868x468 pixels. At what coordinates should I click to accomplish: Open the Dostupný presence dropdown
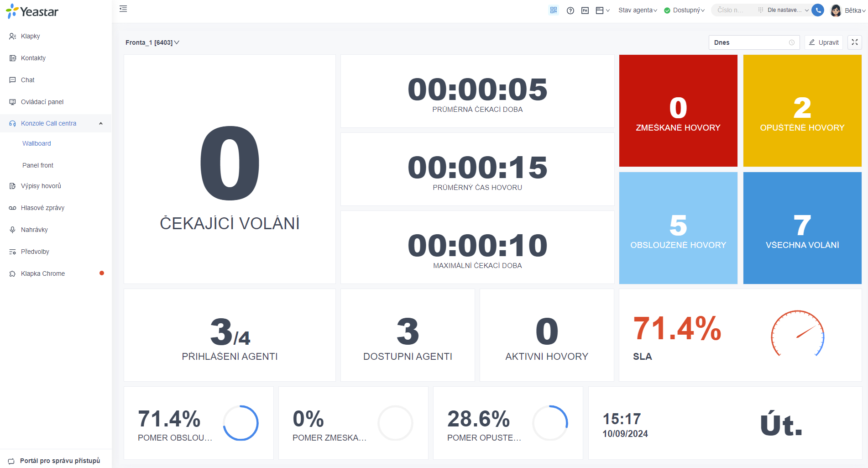click(689, 10)
